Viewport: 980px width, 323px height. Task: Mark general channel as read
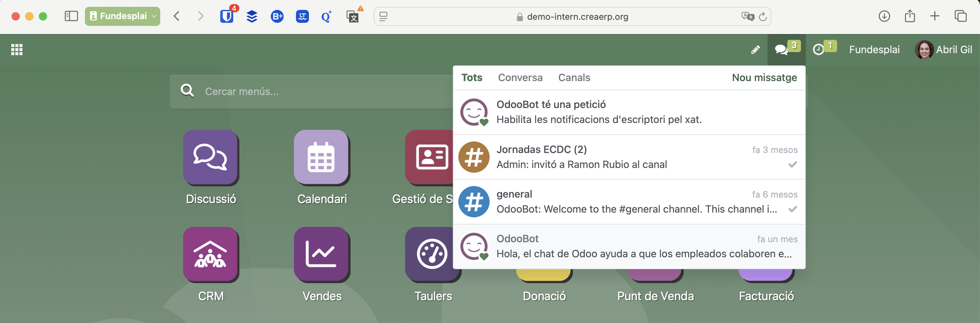coord(792,210)
